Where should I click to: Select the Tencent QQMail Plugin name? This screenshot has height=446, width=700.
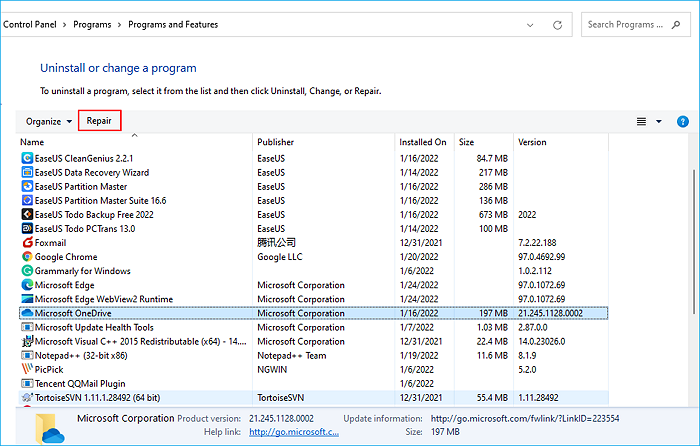pyautogui.click(x=80, y=383)
